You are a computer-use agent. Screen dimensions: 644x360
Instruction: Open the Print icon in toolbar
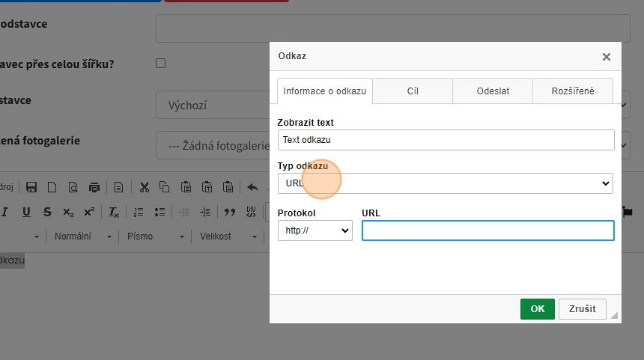[94, 187]
